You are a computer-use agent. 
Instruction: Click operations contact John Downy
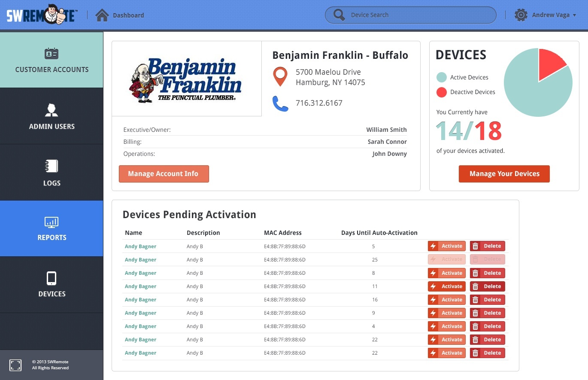(389, 154)
